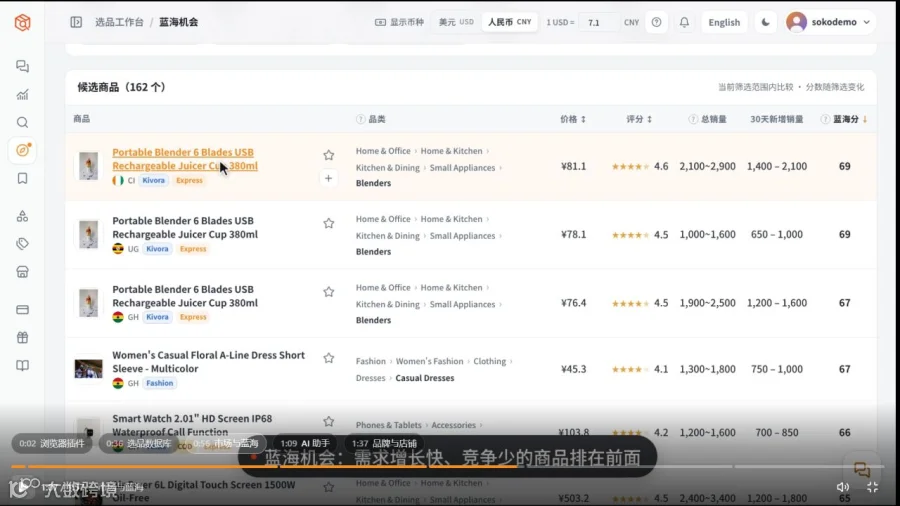The width and height of the screenshot is (900, 506).
Task: Click Casual Dresses category text
Action: tap(425, 378)
